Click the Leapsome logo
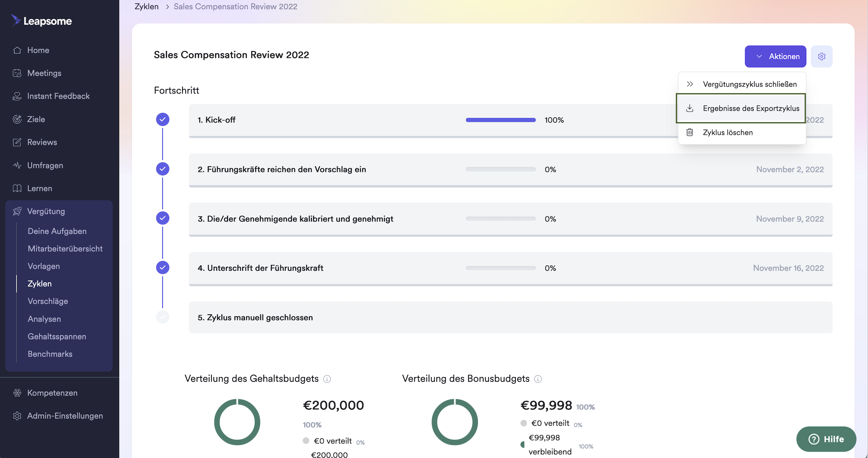The image size is (868, 458). (41, 21)
